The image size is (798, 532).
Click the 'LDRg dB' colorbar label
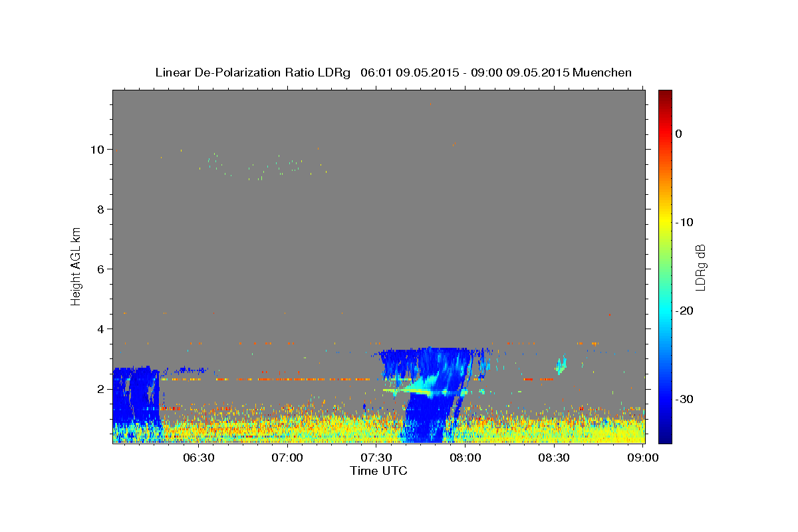(700, 267)
